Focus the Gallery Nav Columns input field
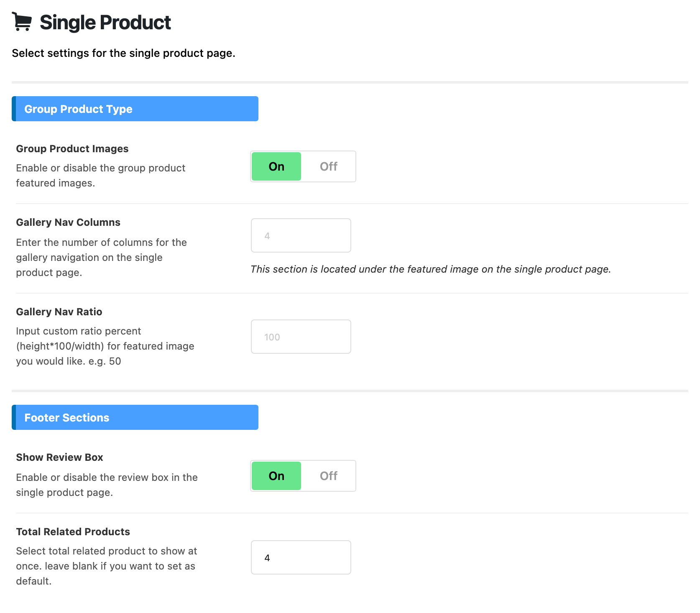This screenshot has width=700, height=613. pyautogui.click(x=301, y=235)
